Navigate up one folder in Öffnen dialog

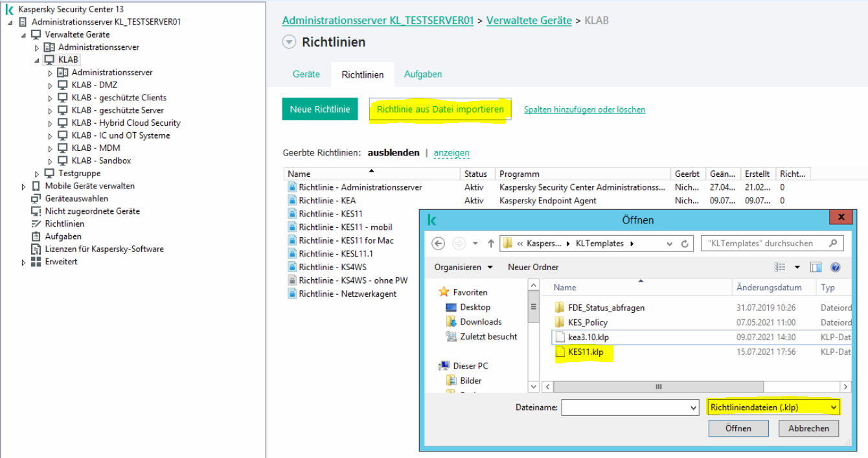point(491,244)
